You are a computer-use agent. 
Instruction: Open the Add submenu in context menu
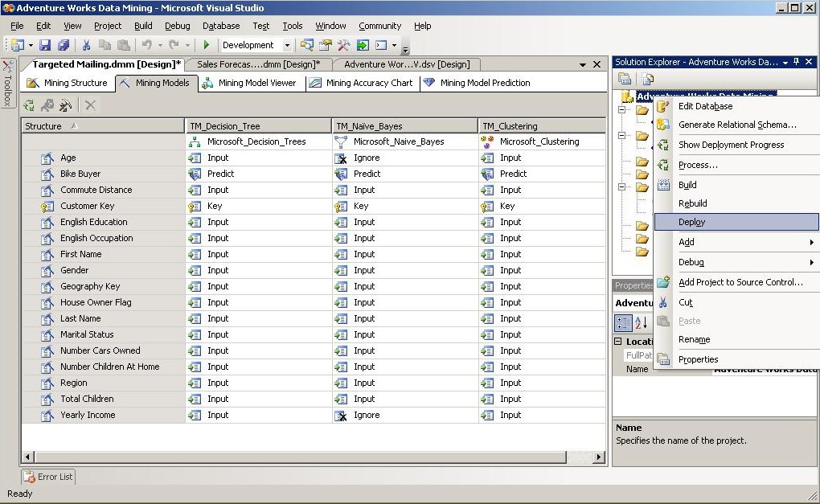coord(737,242)
